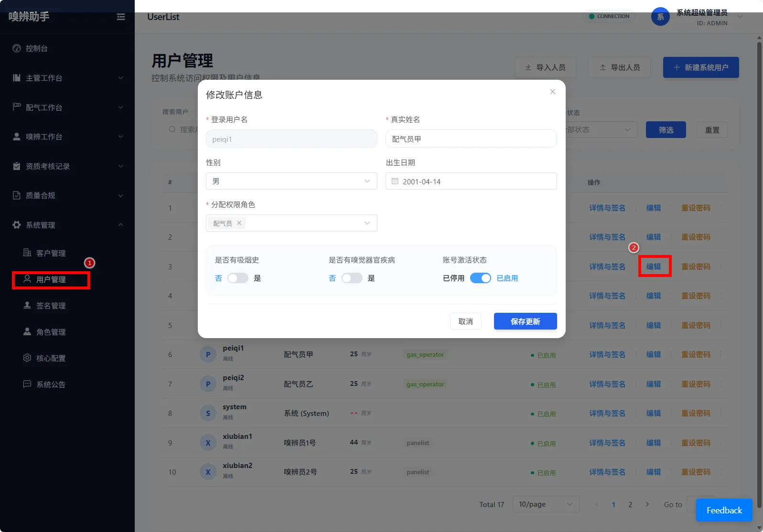
Task: Go to previous page arrow
Action: click(x=597, y=504)
